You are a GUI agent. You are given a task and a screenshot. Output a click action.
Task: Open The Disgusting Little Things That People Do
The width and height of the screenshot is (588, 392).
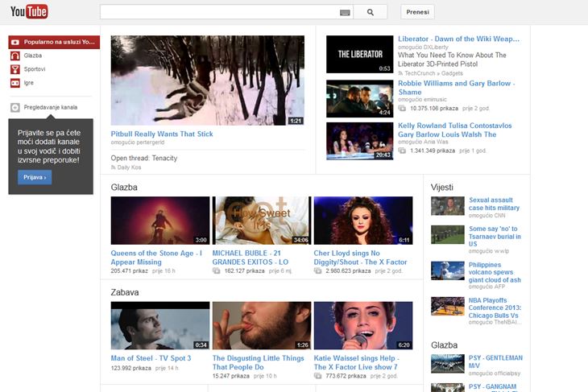click(x=258, y=362)
